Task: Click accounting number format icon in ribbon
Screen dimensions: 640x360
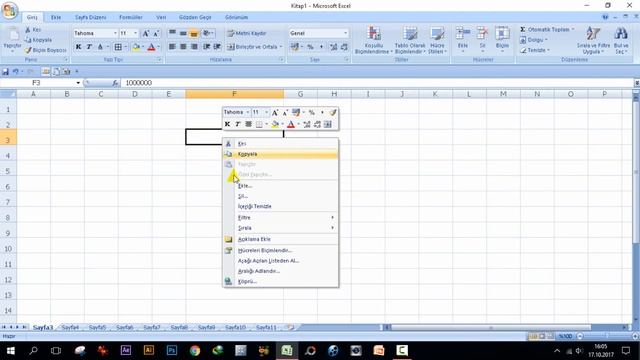Action: pos(295,47)
